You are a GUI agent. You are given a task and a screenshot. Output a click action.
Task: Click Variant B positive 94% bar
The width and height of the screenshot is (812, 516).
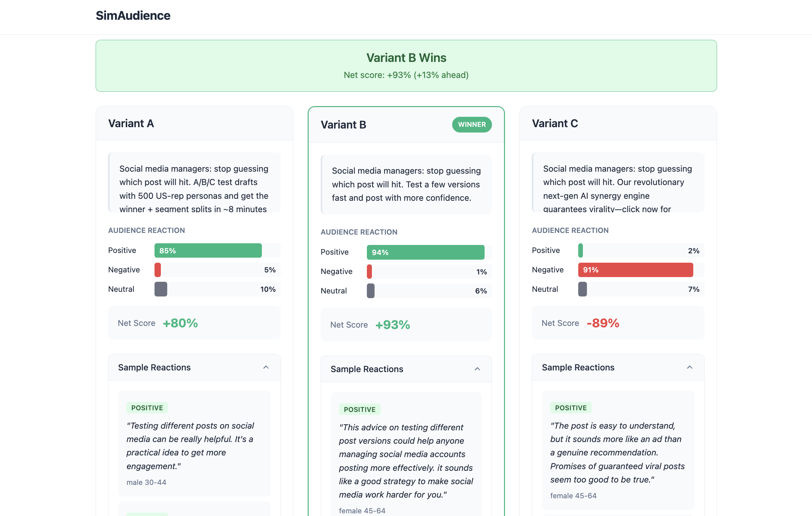(x=425, y=252)
